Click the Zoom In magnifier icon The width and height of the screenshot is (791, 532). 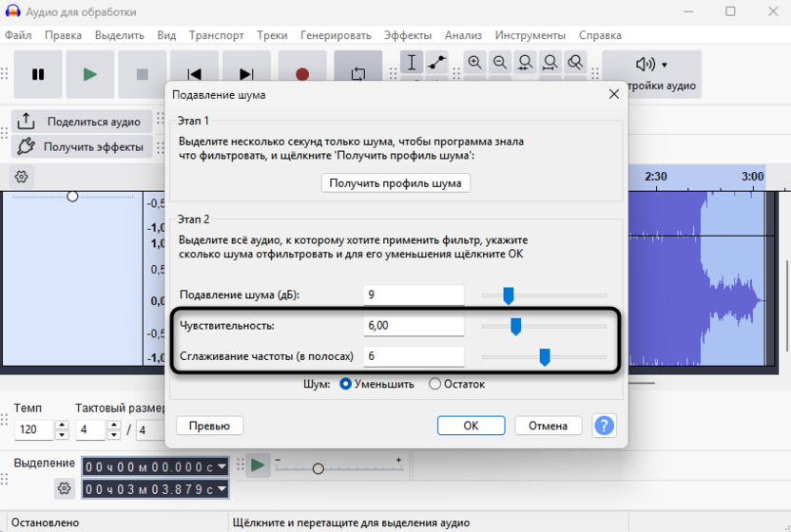click(x=474, y=63)
